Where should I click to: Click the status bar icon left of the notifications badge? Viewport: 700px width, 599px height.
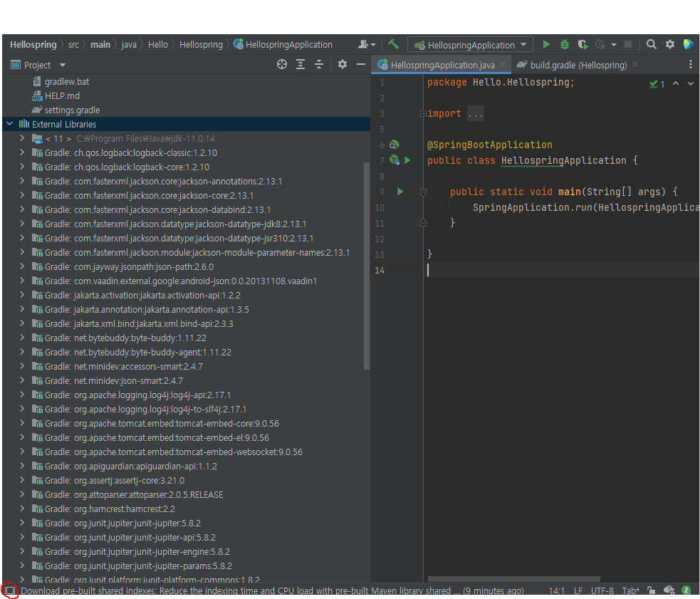[x=669, y=590]
